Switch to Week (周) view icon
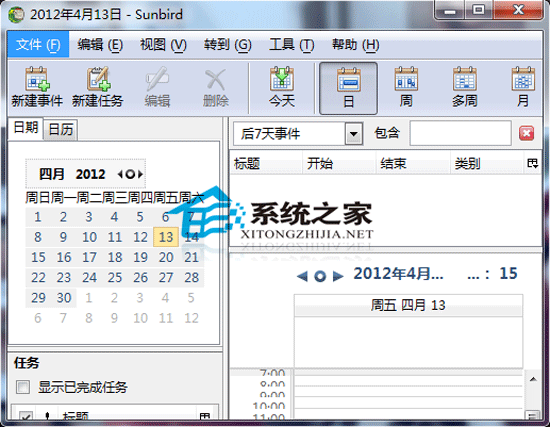Image resolution: width=550 pixels, height=427 pixels. click(406, 79)
